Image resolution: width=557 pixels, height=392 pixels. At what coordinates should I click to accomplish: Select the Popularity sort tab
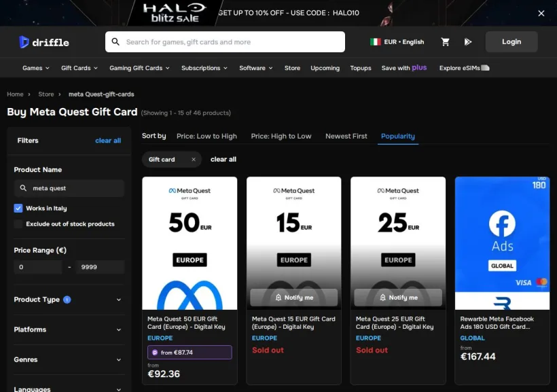398,136
